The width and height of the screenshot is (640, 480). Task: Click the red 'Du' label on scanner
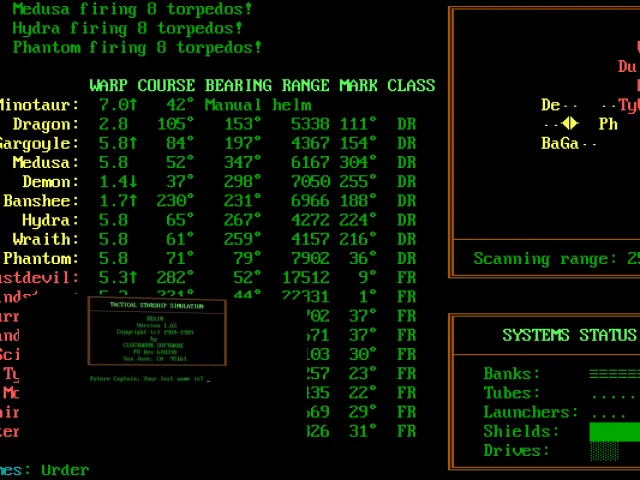point(627,67)
